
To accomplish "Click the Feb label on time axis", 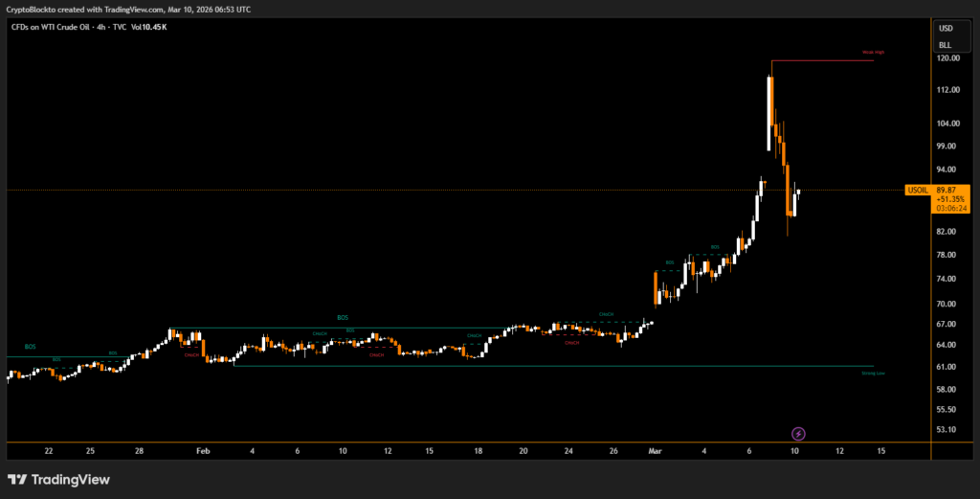I will 202,450.
